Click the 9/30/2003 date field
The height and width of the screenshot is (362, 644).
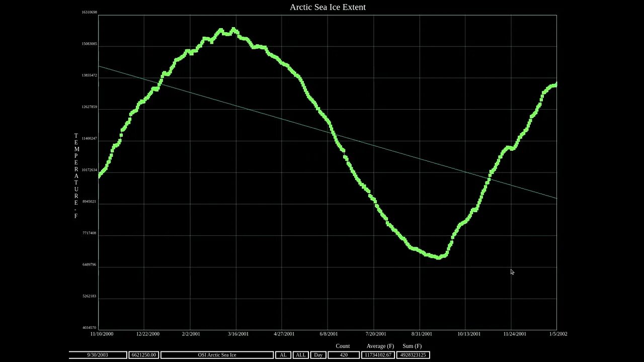[98, 355]
